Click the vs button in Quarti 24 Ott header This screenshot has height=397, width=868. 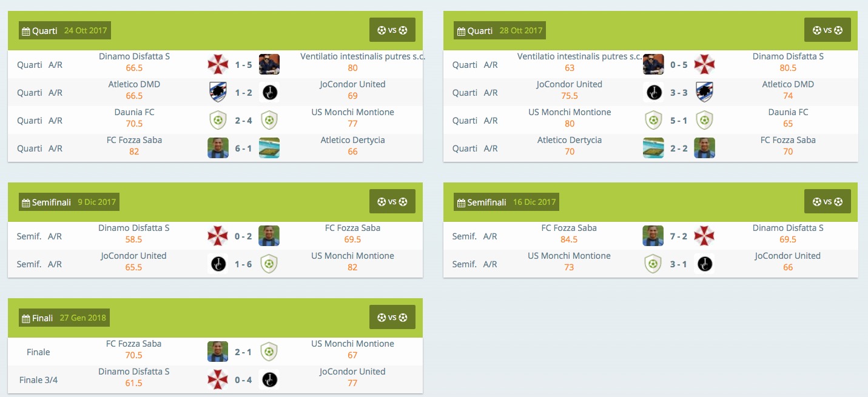coord(392,30)
